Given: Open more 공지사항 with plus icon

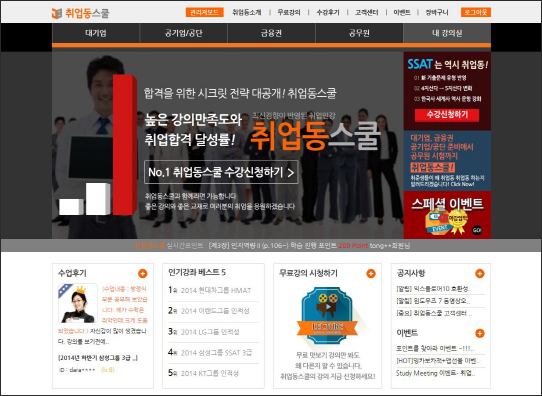Looking at the screenshot, I should coord(480,273).
